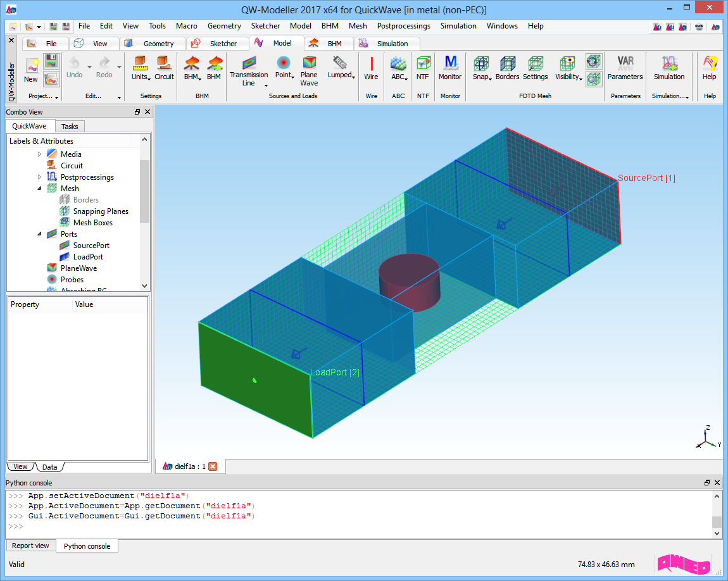Collapse the Ports tree node
Image resolution: width=728 pixels, height=581 pixels.
[x=39, y=234]
